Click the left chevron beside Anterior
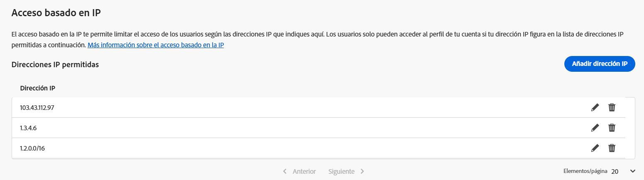Viewport: 644px width, 180px height. pyautogui.click(x=285, y=171)
